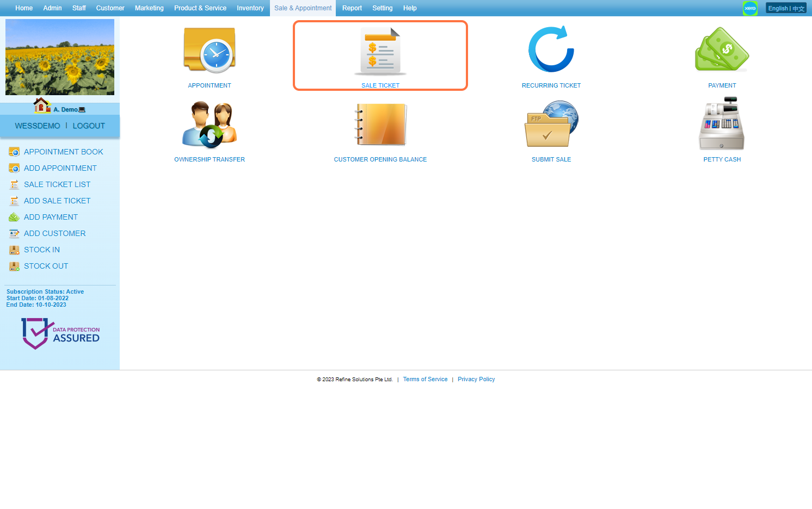Click the Start Date: 01-08-2022 text
The height and width of the screenshot is (509, 812).
[x=38, y=298]
